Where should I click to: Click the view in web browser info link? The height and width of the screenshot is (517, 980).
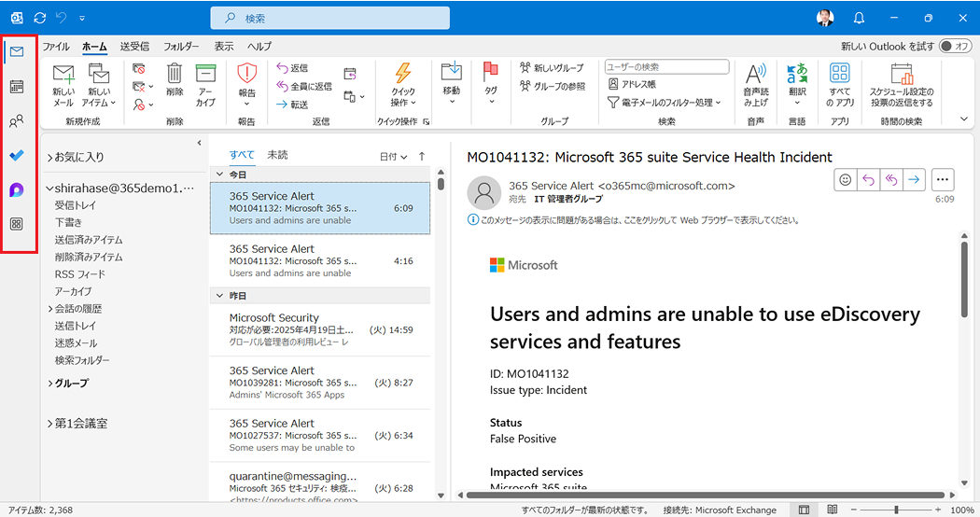(633, 220)
